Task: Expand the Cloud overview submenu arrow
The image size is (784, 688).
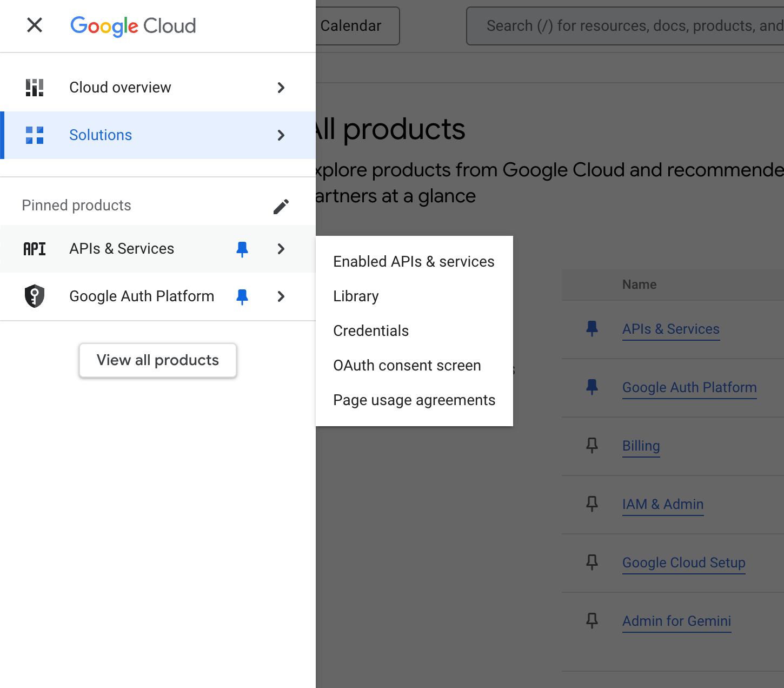Action: 281,88
